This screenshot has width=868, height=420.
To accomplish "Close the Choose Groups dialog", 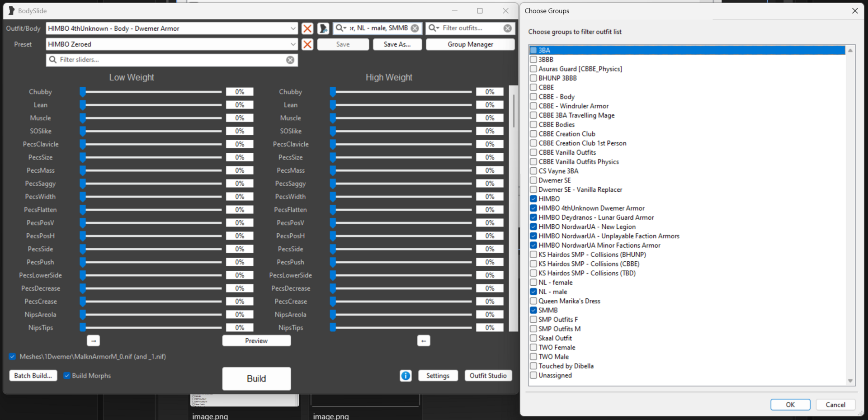I will point(855,11).
